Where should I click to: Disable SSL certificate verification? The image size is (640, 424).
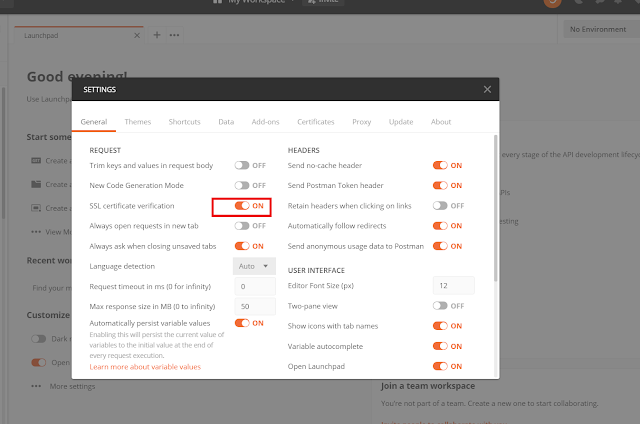242,206
